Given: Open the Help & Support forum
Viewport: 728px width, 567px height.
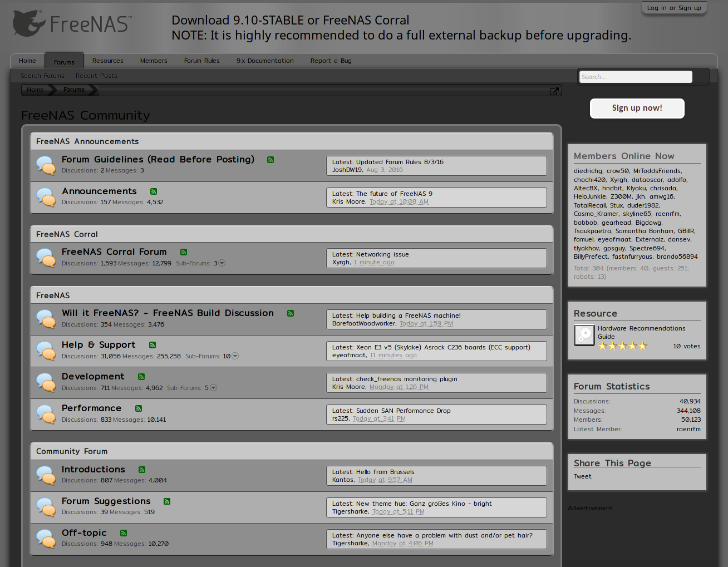Looking at the screenshot, I should [99, 345].
